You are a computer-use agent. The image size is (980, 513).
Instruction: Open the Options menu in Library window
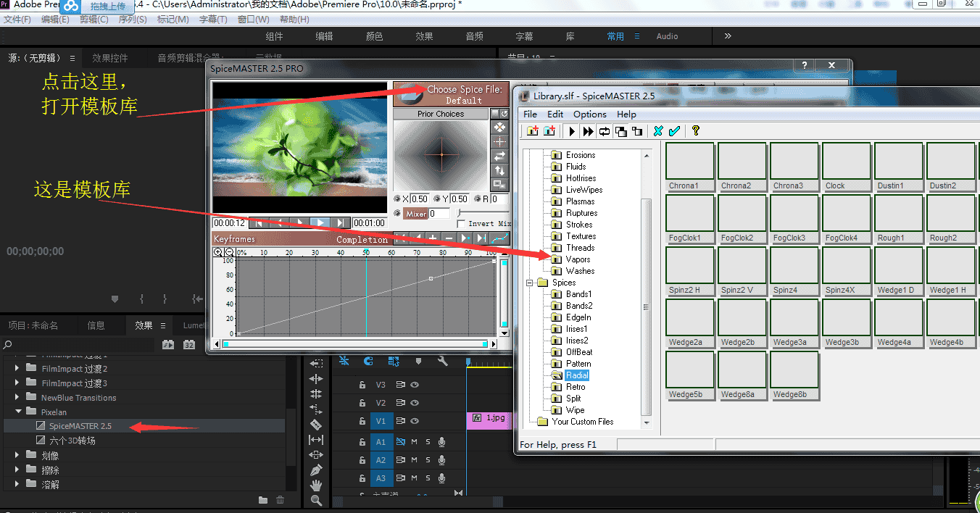click(589, 114)
